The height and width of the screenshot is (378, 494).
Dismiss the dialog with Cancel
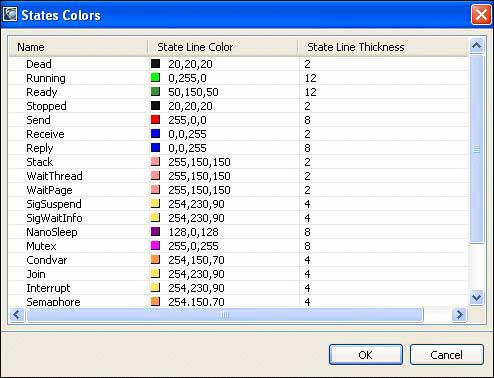click(x=447, y=355)
